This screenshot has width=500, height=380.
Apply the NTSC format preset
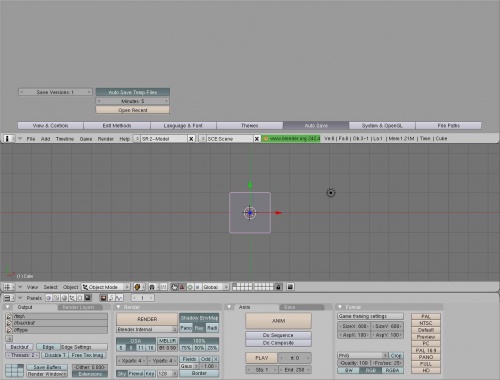(426, 323)
